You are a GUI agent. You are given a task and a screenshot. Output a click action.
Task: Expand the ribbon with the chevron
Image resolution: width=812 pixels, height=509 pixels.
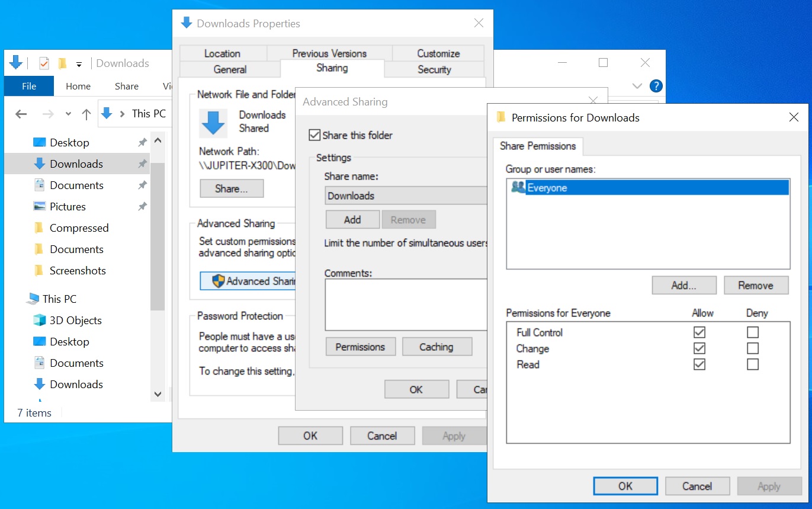tap(637, 86)
